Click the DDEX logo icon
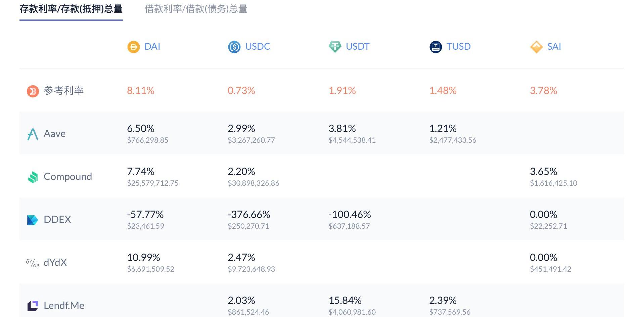Screen dimensions: 644x317 pyautogui.click(x=33, y=220)
